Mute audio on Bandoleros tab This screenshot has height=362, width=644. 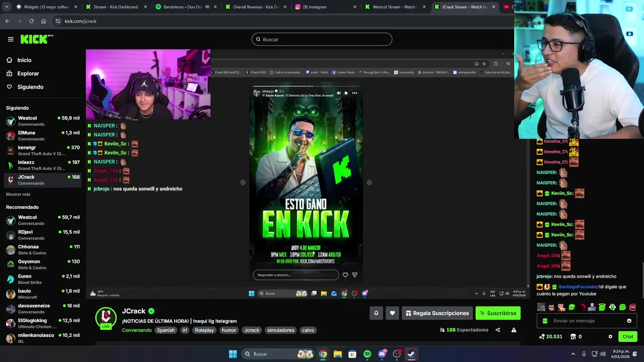coord(207,7)
